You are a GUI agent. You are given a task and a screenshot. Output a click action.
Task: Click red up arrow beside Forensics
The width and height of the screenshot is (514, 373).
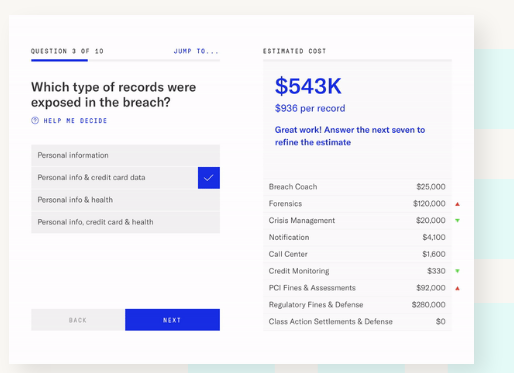tap(457, 204)
